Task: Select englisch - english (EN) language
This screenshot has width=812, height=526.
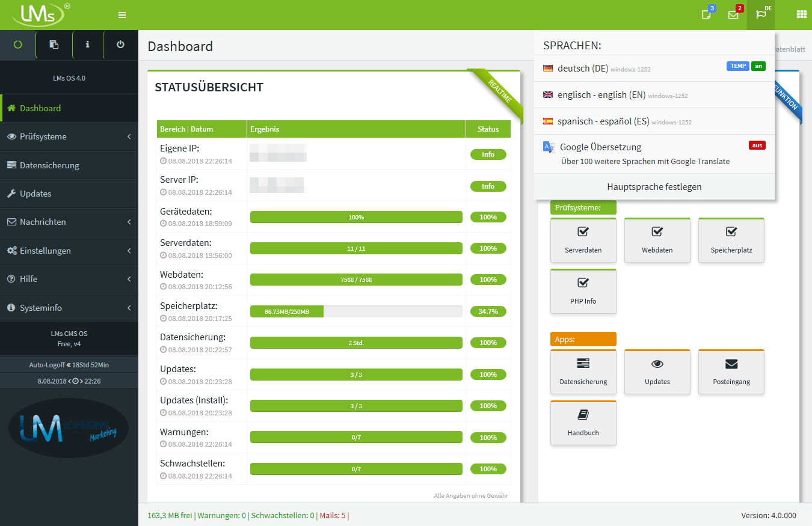Action: [654, 95]
